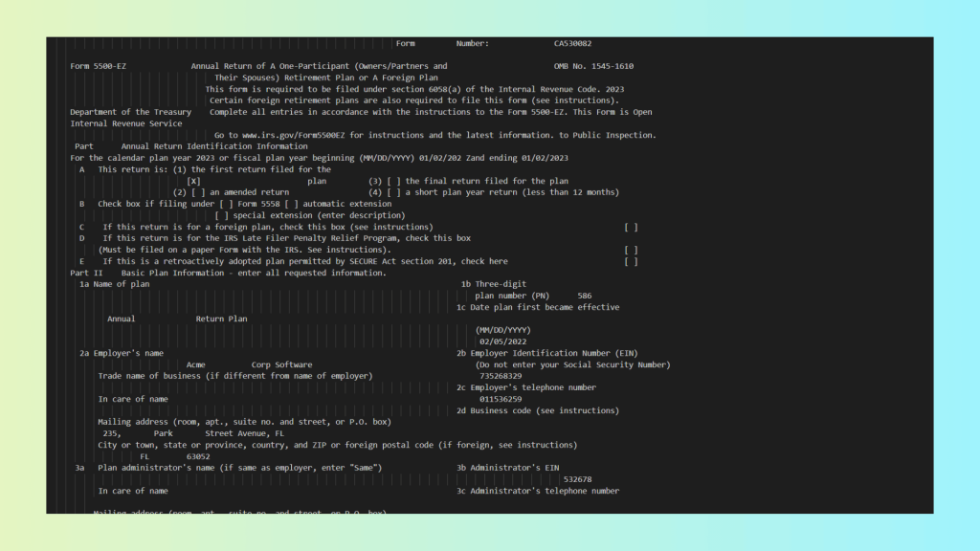Screen dimensions: 980x551
Task: Check the marked first return filed box
Action: tap(193, 181)
